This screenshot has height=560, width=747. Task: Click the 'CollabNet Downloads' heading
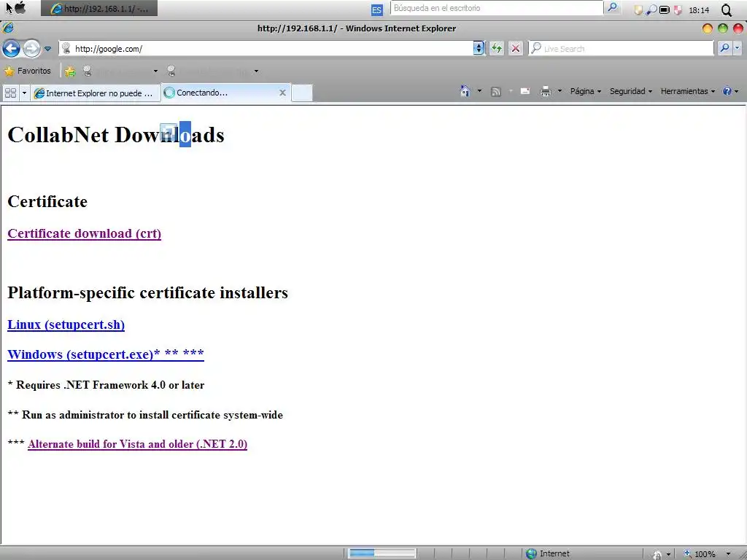coord(116,135)
